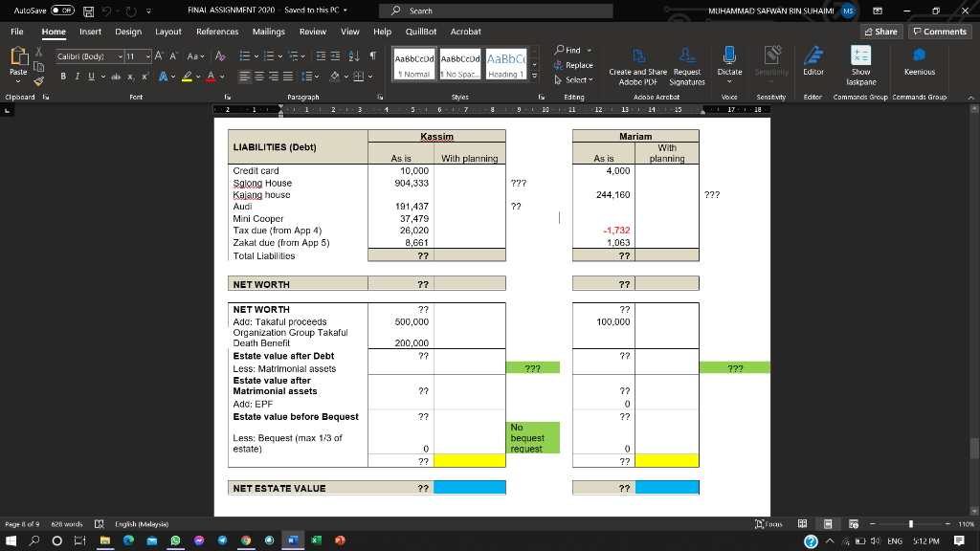The height and width of the screenshot is (551, 980).
Task: Click Create and Share Adobe PDF
Action: (638, 66)
